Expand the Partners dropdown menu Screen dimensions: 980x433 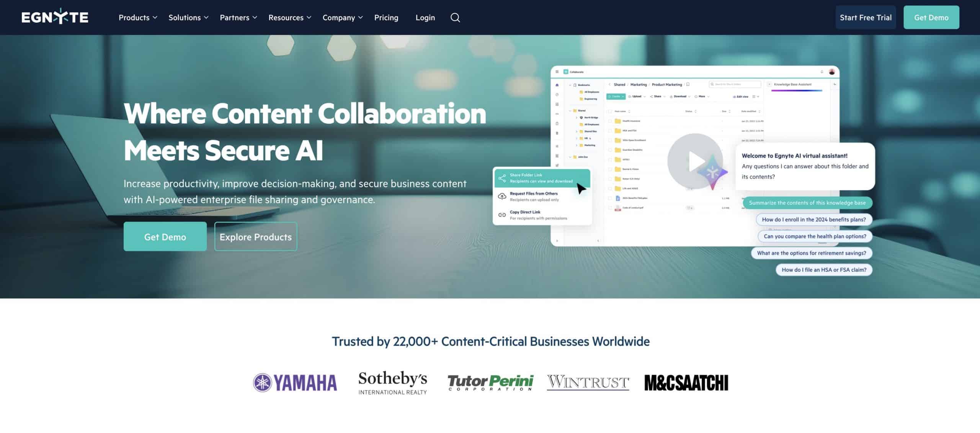238,18
